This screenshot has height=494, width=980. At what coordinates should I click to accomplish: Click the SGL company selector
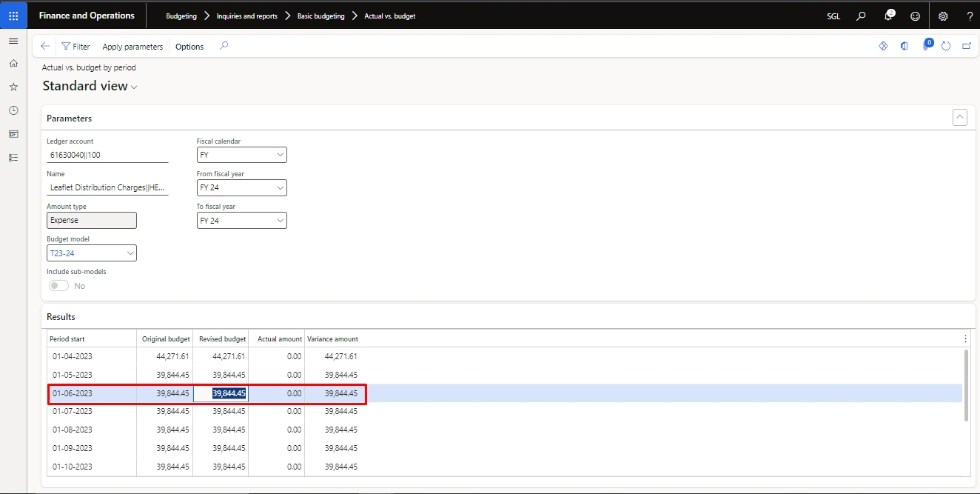coord(833,16)
